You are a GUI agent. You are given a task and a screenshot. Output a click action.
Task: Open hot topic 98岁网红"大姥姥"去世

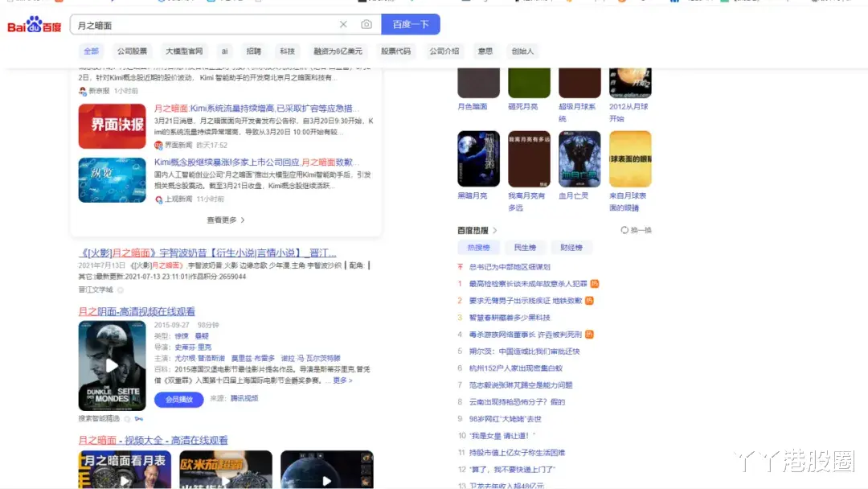506,419
